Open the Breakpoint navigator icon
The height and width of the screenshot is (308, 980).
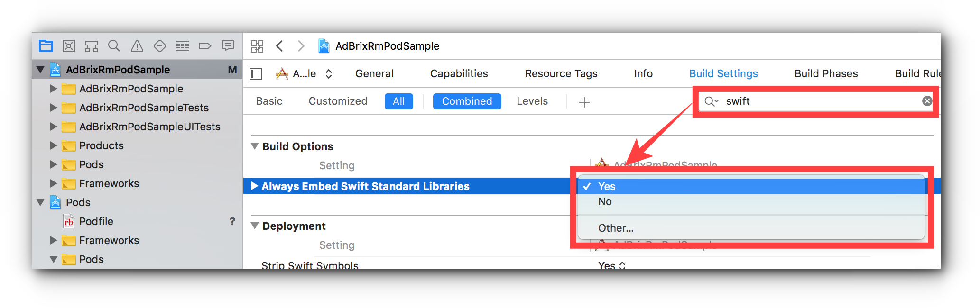click(205, 46)
